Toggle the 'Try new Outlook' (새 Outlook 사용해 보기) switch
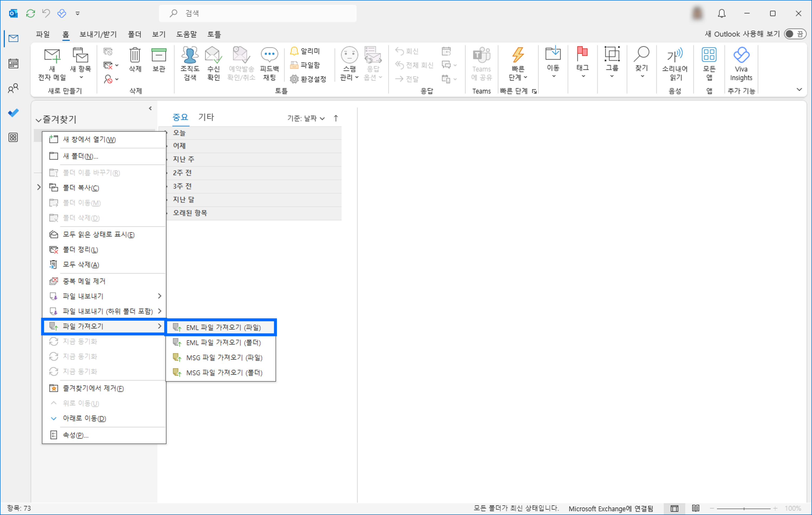The width and height of the screenshot is (812, 515). coord(795,34)
